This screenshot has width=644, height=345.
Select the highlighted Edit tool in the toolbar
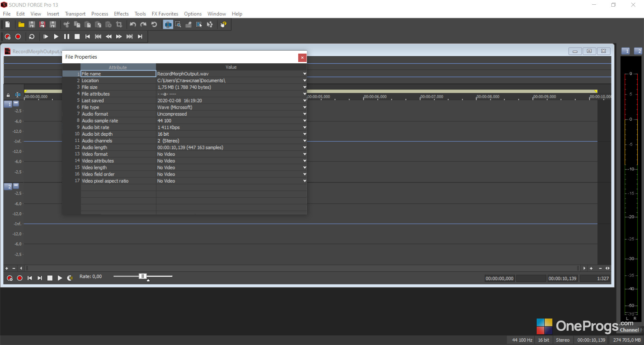[168, 24]
